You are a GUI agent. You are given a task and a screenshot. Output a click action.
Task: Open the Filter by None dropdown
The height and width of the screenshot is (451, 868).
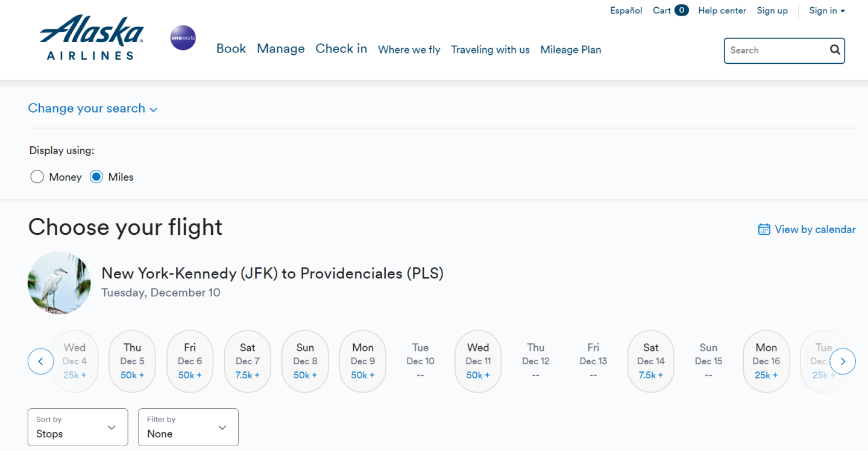tap(188, 427)
